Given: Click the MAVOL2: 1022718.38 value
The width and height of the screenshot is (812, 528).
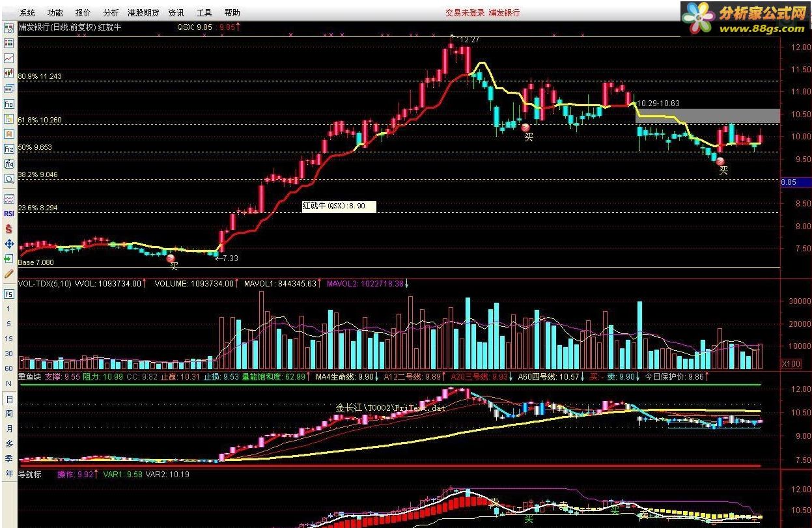Looking at the screenshot, I should [365, 284].
